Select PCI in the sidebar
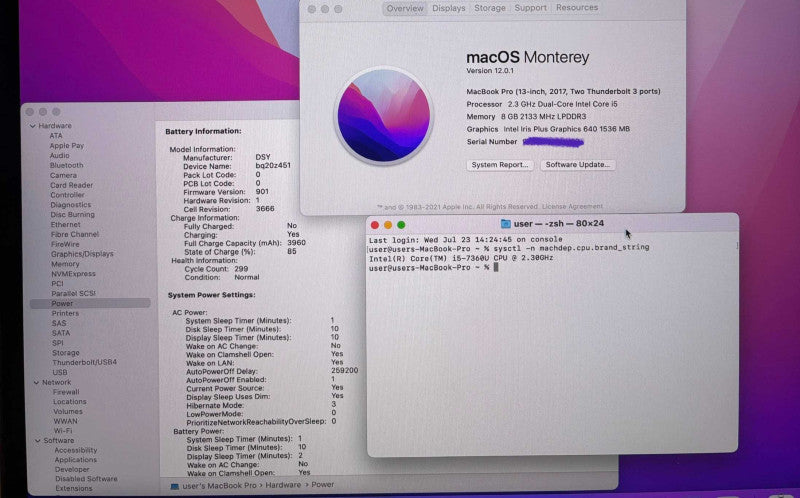The image size is (800, 498). click(57, 284)
